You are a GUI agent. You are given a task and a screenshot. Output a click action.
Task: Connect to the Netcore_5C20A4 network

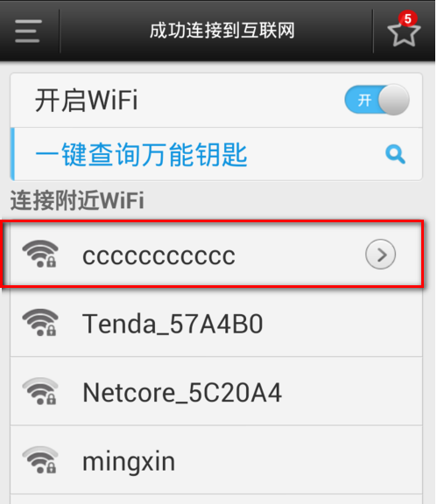(216, 391)
